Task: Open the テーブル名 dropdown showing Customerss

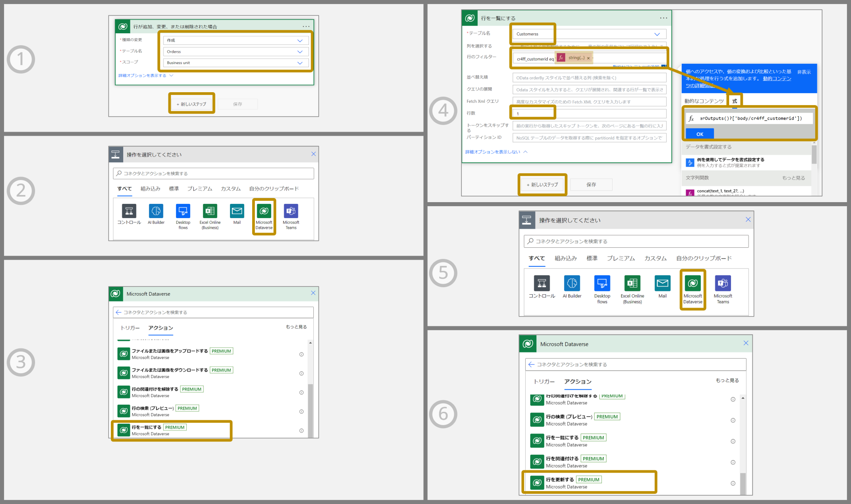Action: [x=589, y=34]
